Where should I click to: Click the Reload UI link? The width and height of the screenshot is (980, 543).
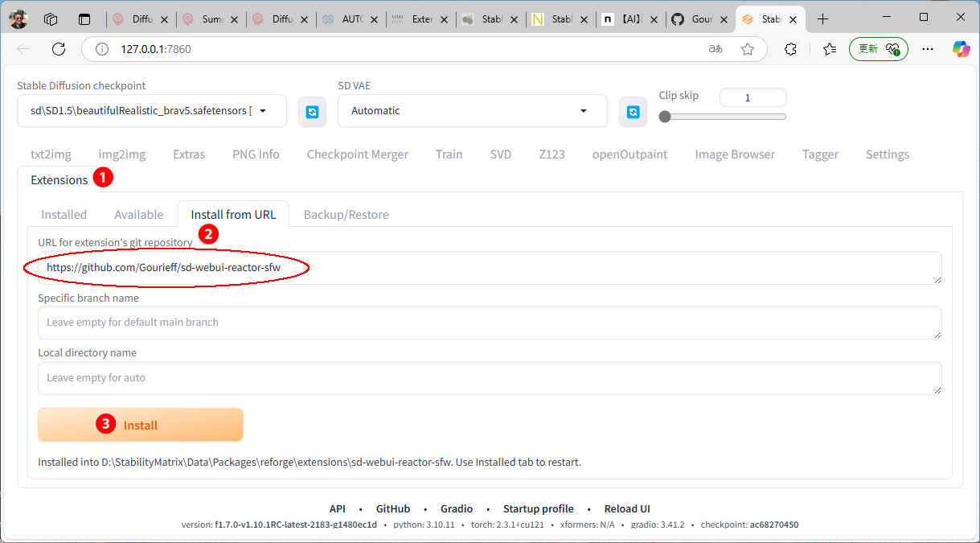click(627, 508)
